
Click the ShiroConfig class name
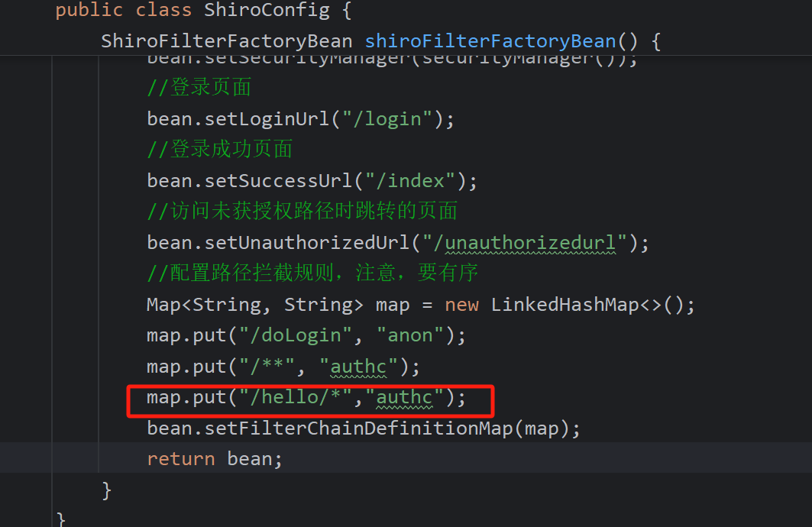[267, 11]
